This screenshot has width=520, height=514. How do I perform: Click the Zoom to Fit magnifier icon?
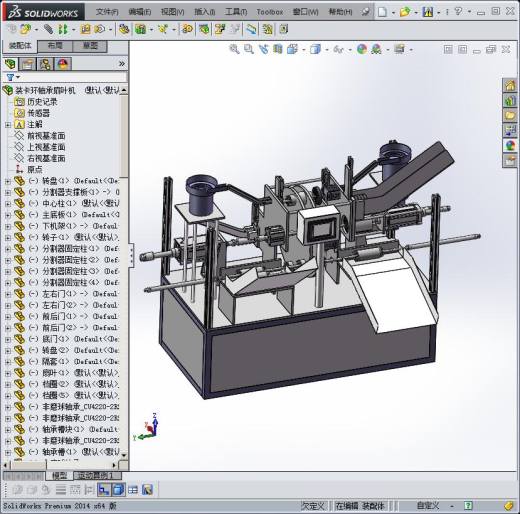[x=234, y=49]
